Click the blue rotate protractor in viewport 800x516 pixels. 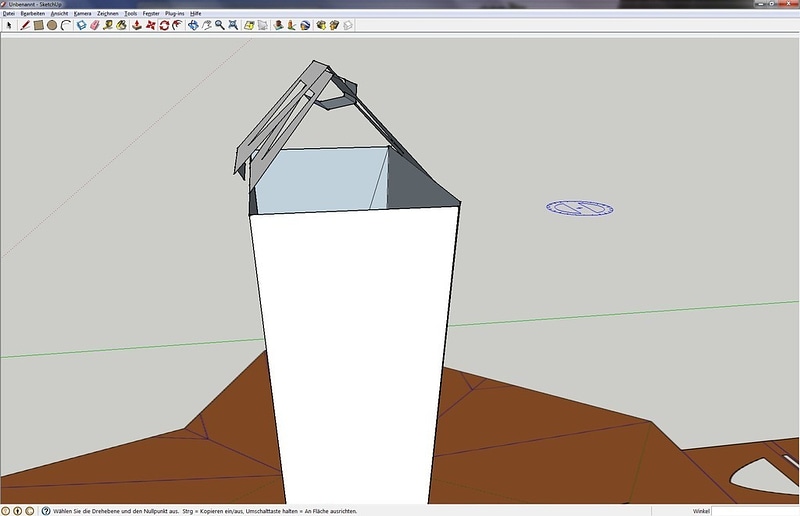(580, 208)
